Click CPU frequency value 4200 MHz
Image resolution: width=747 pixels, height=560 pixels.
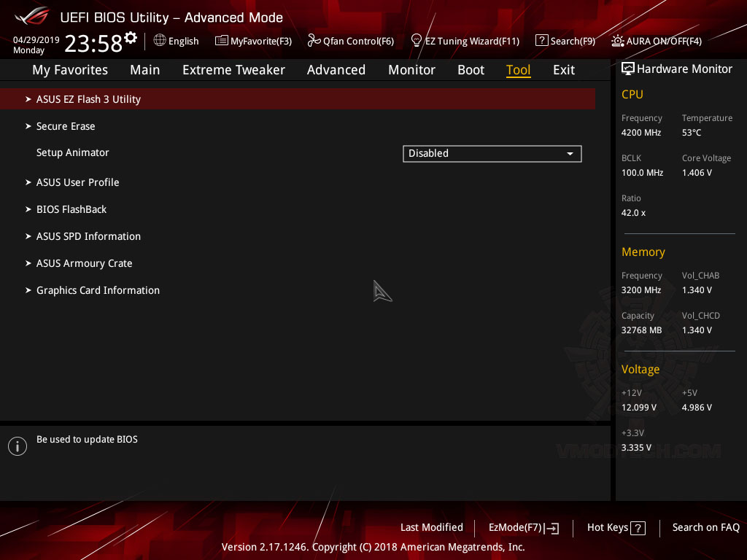pyautogui.click(x=640, y=133)
